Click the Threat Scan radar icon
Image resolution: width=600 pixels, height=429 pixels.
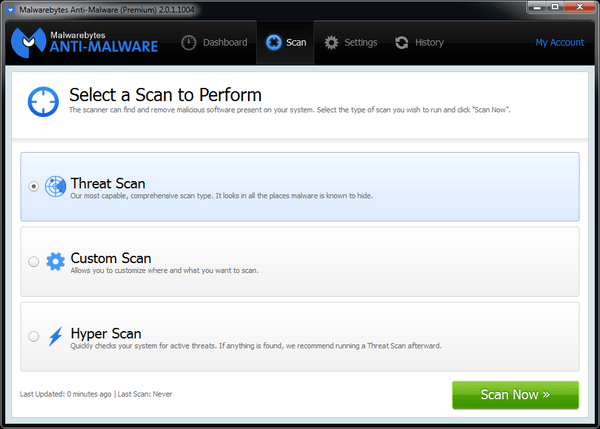pyautogui.click(x=55, y=186)
